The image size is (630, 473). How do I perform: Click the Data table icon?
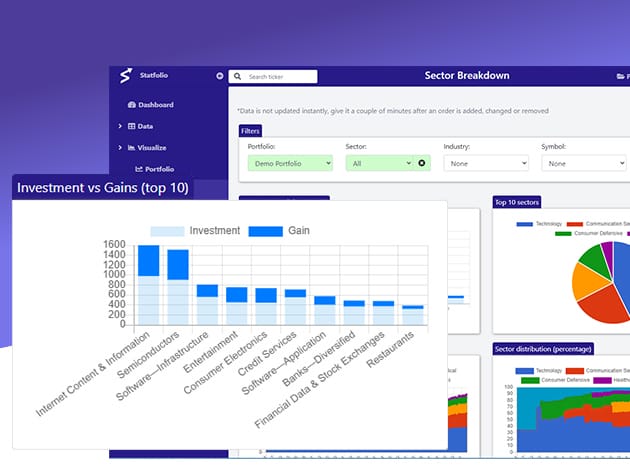pos(132,126)
